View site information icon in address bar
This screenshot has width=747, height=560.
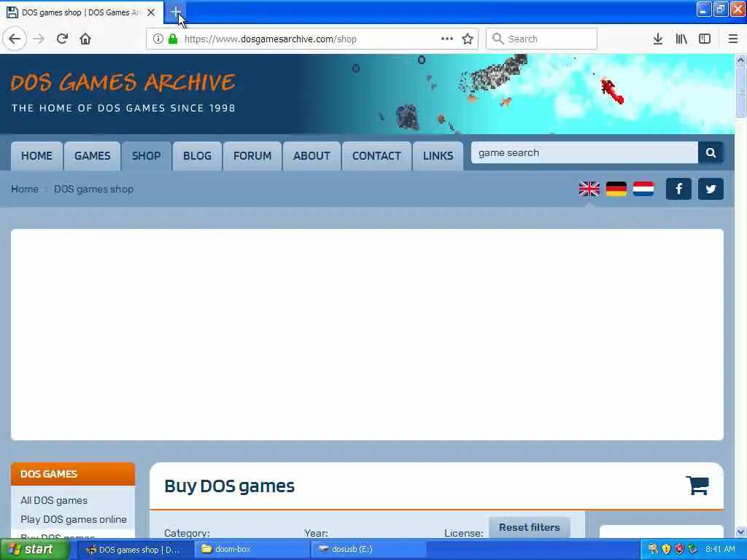tap(158, 39)
